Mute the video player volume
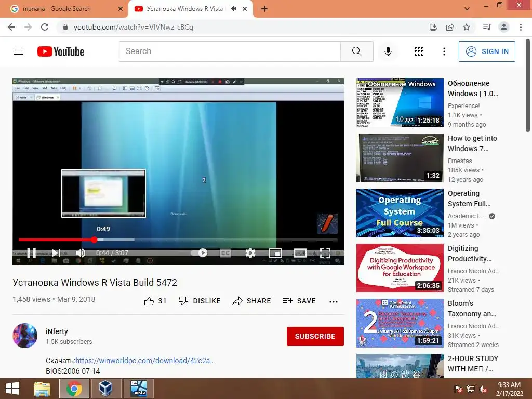This screenshot has height=399, width=532. (x=81, y=253)
